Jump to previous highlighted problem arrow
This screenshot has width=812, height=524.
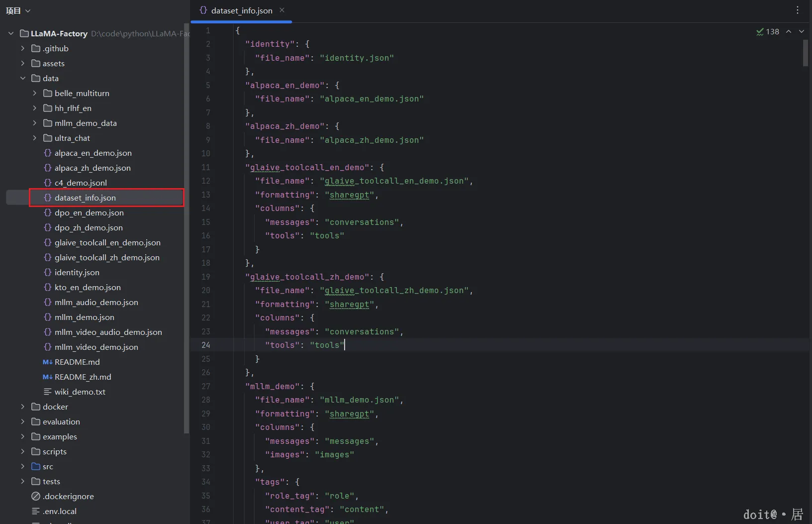coord(789,31)
